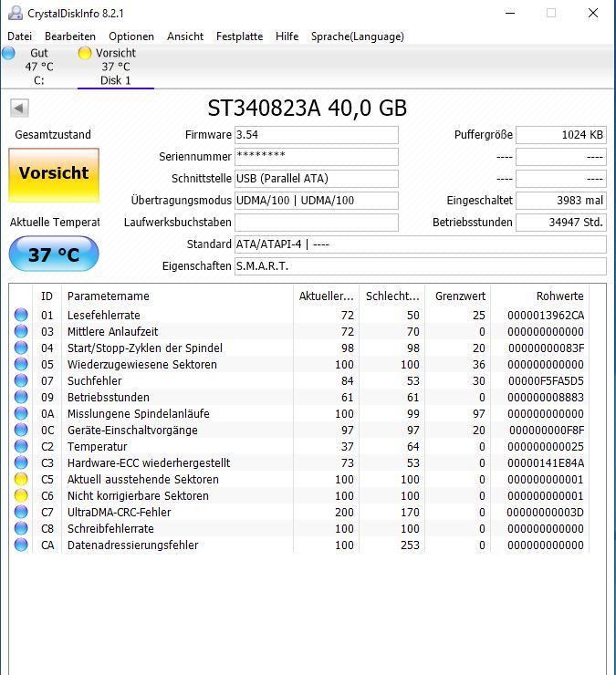Viewport: 616px width, 675px height.
Task: Click the Schnittstelle field USB (Parallel ATA)
Action: pyautogui.click(x=317, y=179)
